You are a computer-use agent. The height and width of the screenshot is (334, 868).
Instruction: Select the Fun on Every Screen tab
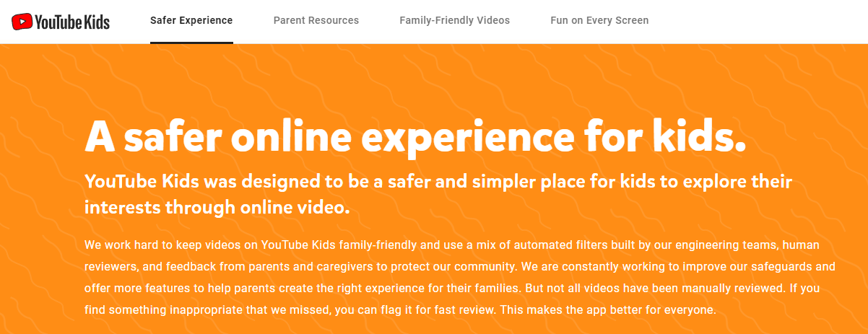(599, 20)
